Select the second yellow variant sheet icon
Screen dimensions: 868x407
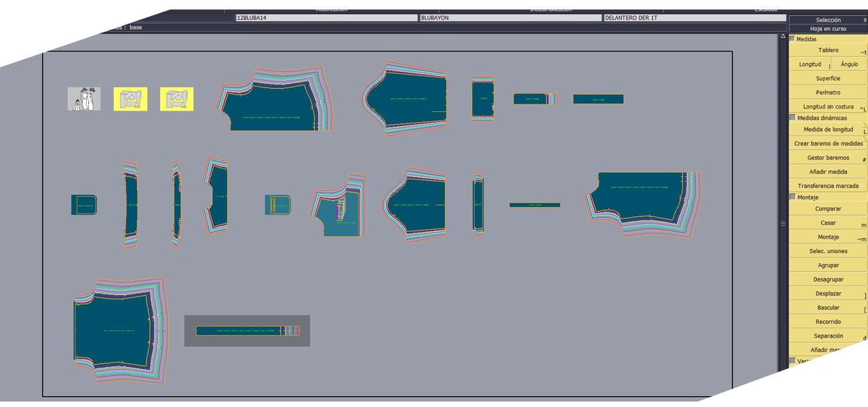point(176,99)
